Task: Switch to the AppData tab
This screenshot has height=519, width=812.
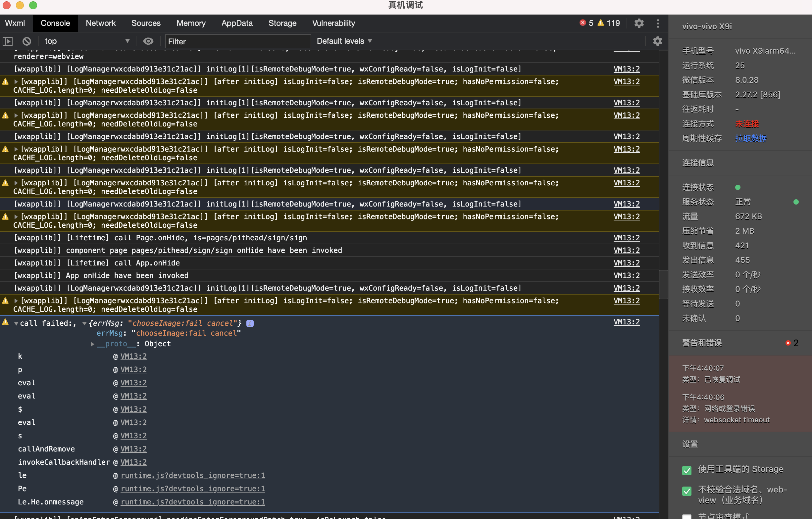Action: pyautogui.click(x=237, y=23)
